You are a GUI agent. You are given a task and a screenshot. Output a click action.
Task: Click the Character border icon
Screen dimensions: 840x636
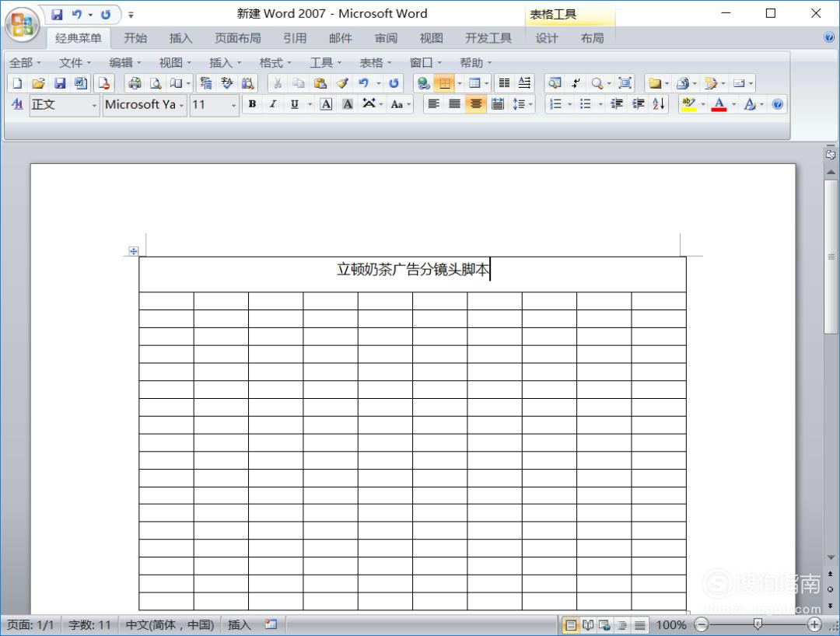click(326, 104)
